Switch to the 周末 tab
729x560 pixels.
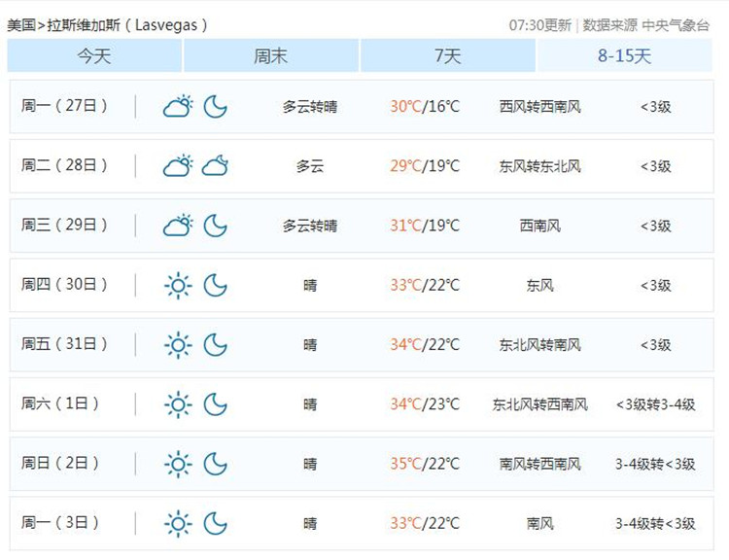271,55
